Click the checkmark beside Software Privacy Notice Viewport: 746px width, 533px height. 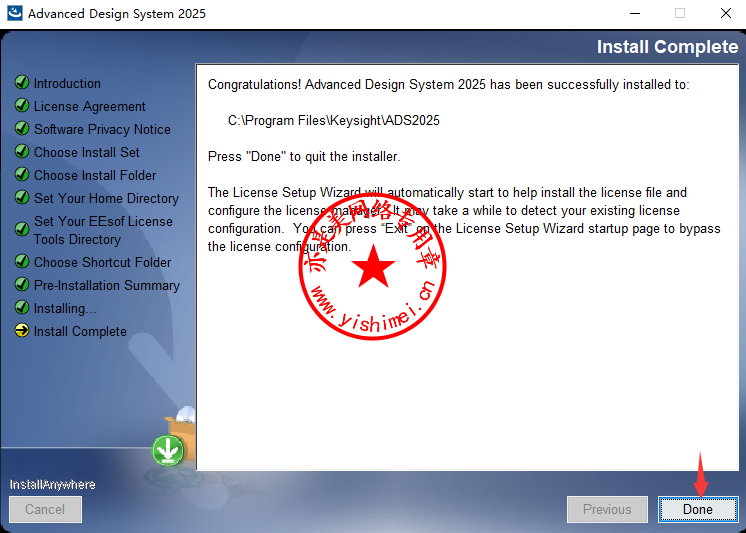tap(22, 128)
